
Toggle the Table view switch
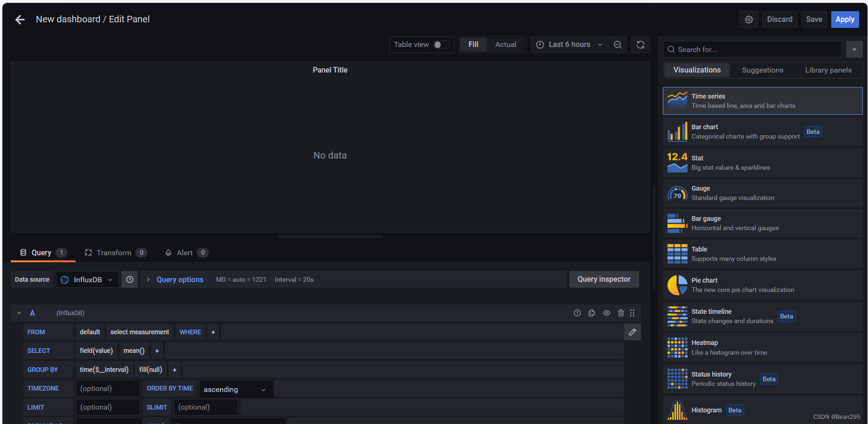pos(441,45)
